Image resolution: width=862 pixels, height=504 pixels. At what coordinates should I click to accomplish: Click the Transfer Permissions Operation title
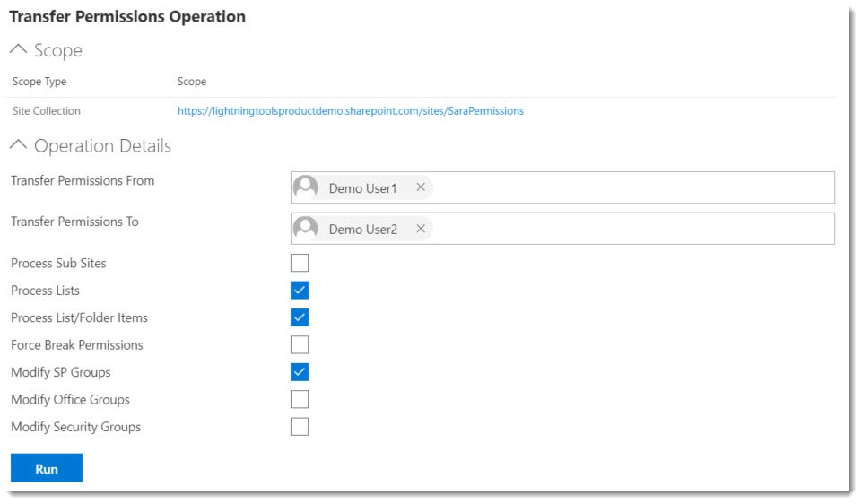click(127, 16)
